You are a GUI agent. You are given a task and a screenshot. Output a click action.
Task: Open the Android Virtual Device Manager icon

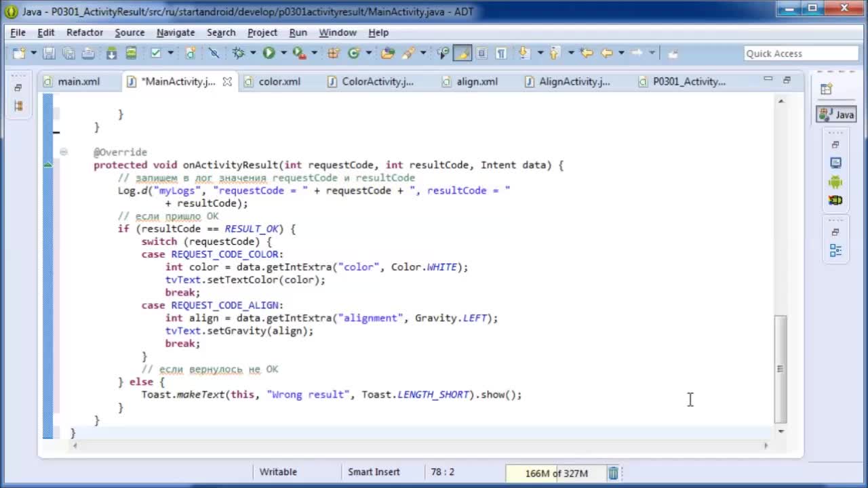132,53
